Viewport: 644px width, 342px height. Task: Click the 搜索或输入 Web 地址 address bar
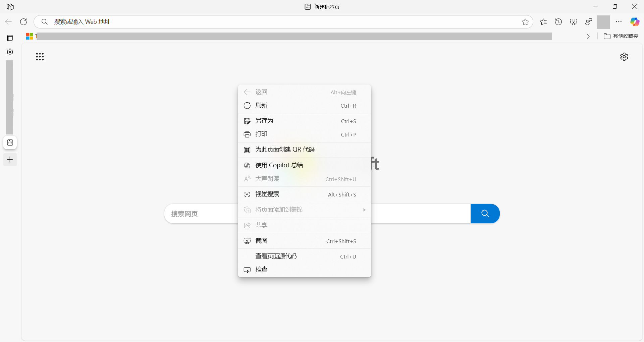click(x=283, y=22)
